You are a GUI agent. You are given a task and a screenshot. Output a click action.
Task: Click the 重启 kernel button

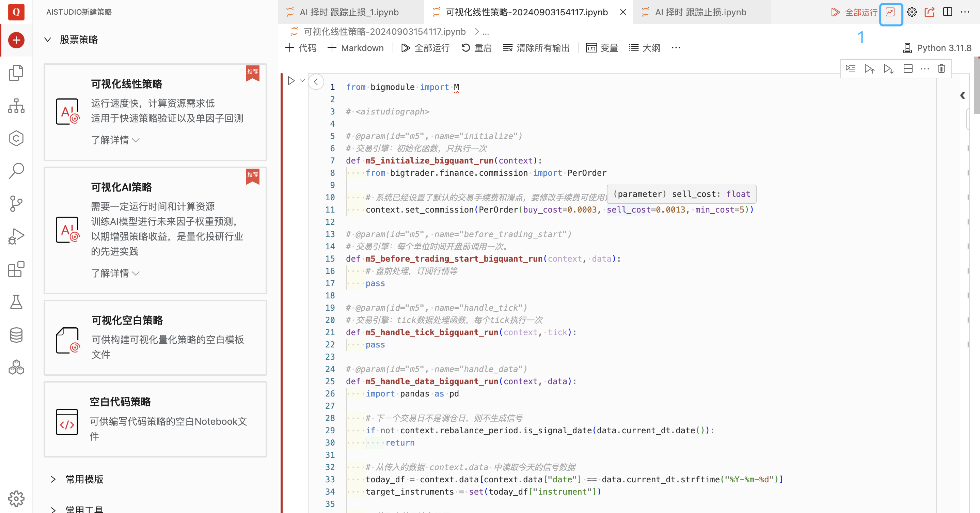476,48
